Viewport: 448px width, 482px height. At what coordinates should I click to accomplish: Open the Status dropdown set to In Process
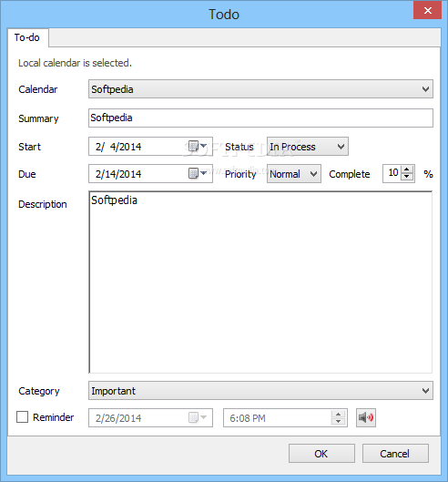[x=308, y=147]
